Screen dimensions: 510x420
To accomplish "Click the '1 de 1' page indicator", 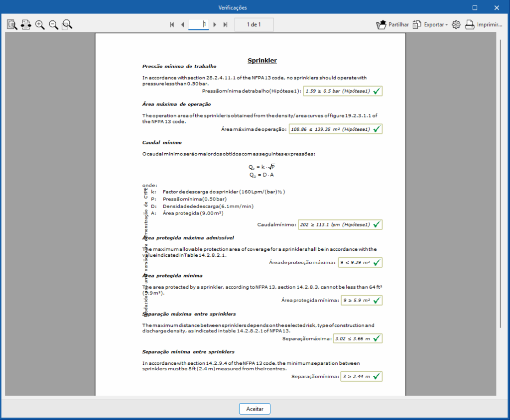I will (254, 24).
